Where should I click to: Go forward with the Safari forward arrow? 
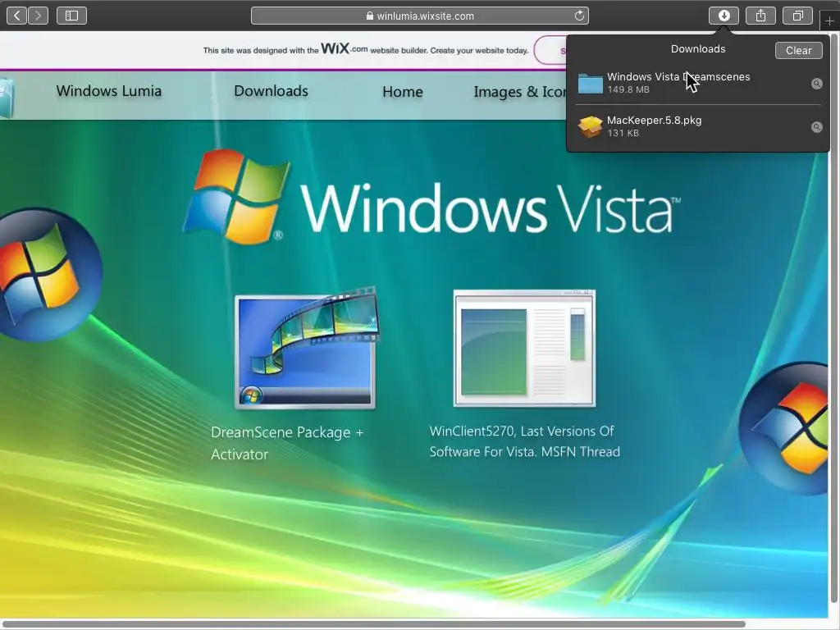[38, 16]
